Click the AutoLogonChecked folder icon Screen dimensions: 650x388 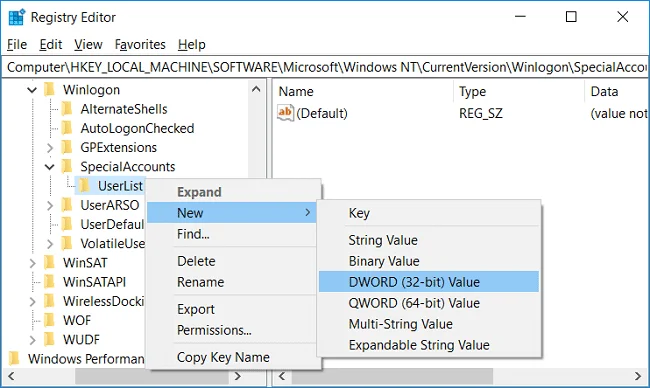67,128
